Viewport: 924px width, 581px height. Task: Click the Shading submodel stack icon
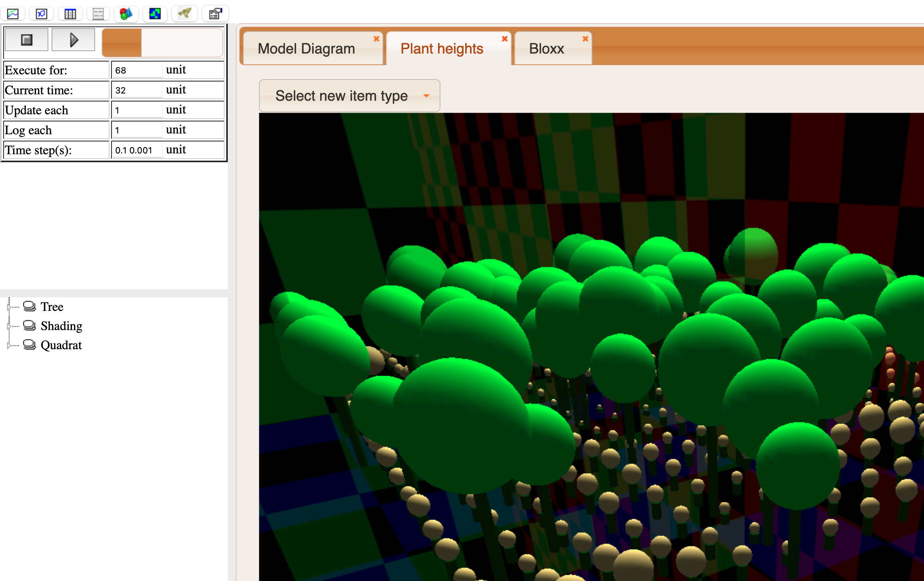point(29,326)
